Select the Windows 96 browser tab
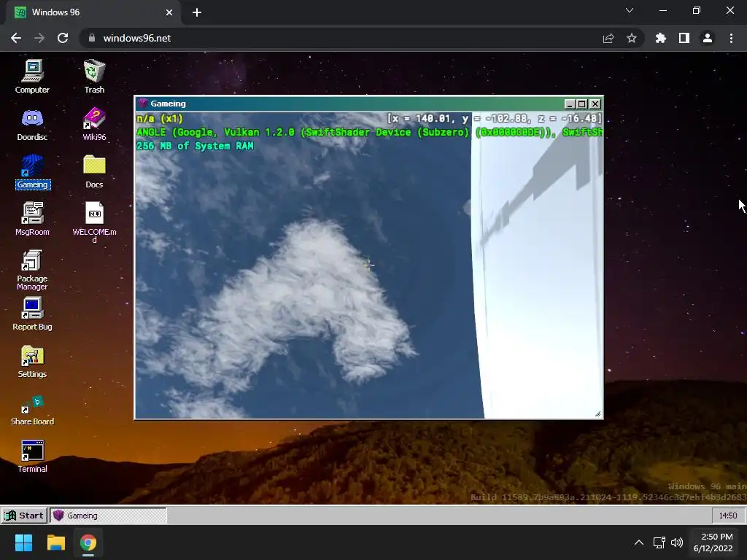 tap(93, 12)
